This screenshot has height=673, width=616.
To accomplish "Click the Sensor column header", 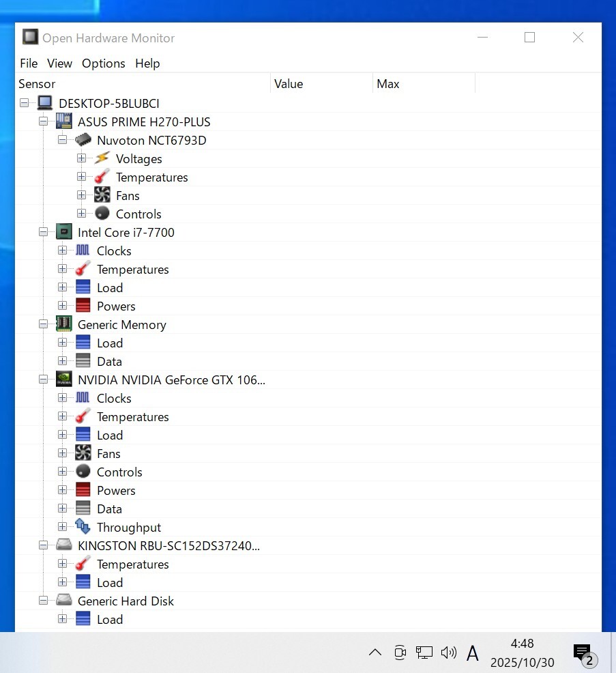I will pos(143,84).
